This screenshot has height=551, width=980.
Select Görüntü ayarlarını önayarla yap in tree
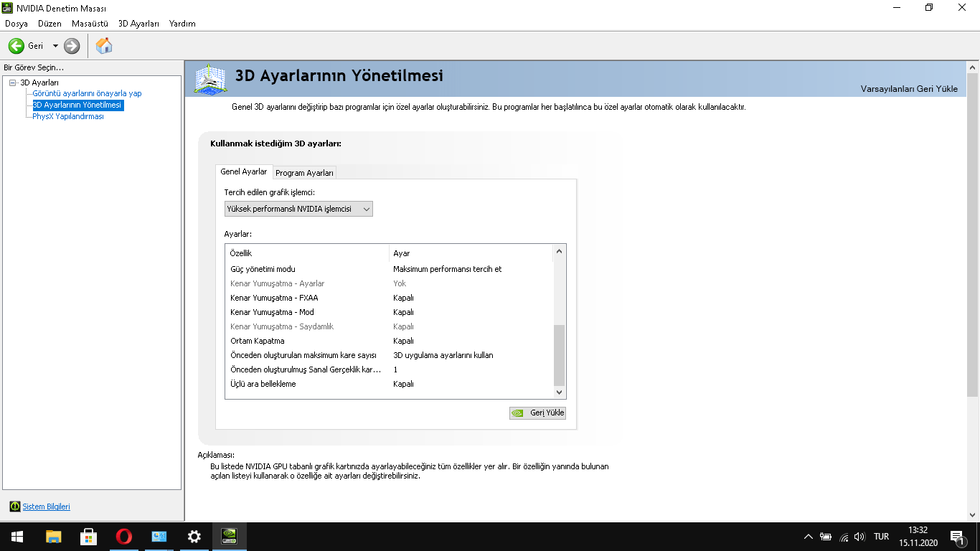click(87, 93)
